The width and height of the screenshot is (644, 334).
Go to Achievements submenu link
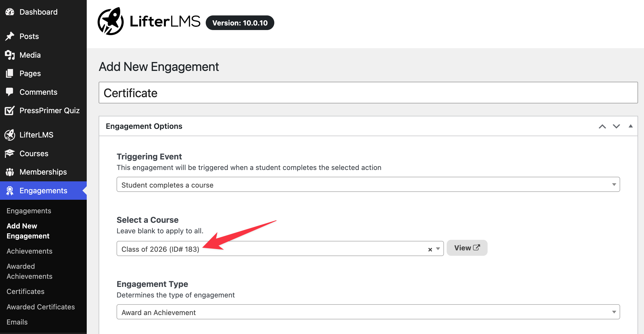click(30, 251)
